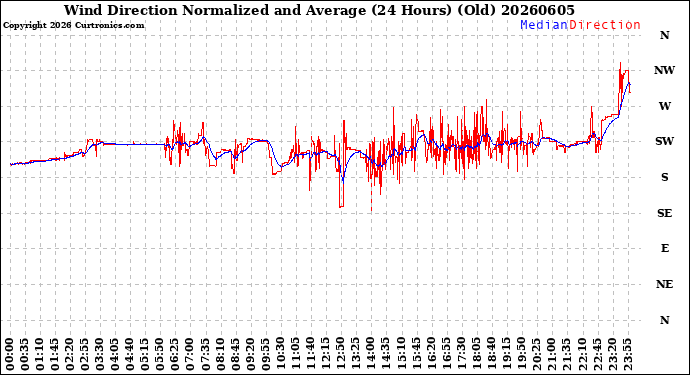Click the 19:15 time axis label
Viewport: 690px width, 375px height.
(506, 354)
